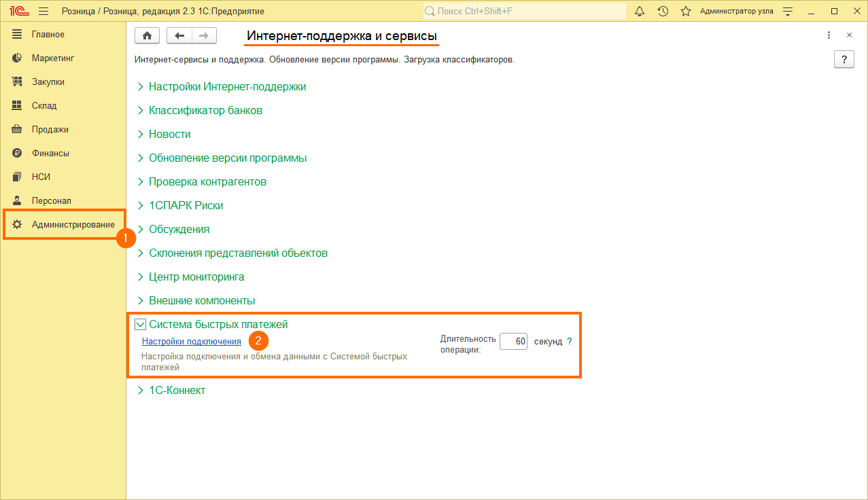Open the Администрирование section in sidebar
The height and width of the screenshot is (500, 868).
(73, 225)
